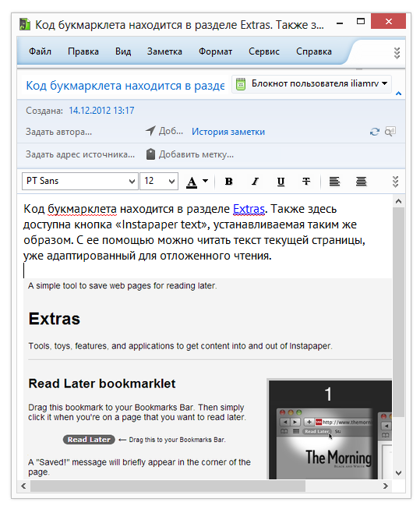Open История заметки link
The image size is (420, 509).
coord(228,132)
